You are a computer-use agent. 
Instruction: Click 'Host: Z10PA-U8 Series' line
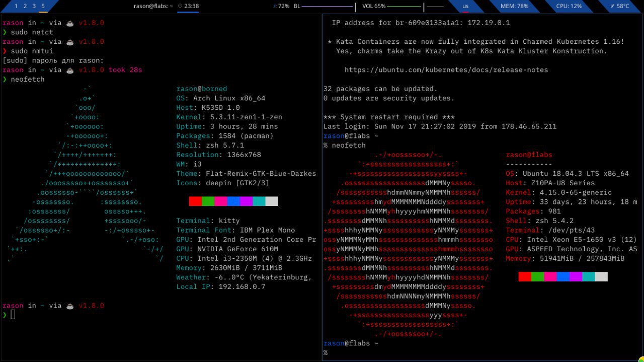click(550, 183)
